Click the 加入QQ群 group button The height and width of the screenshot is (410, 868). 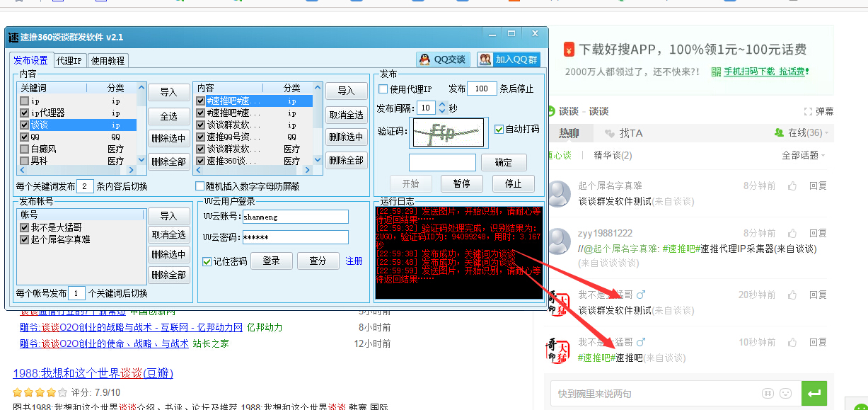click(x=508, y=59)
